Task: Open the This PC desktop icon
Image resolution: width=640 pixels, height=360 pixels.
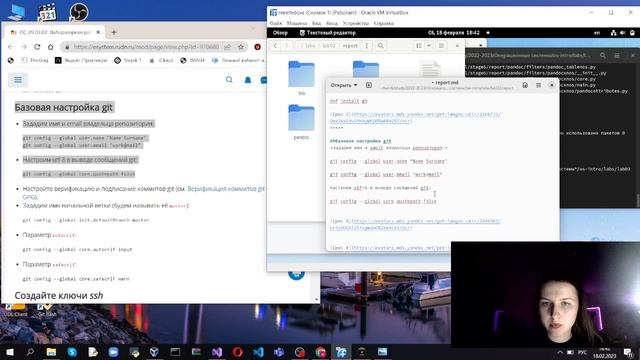Action: [16, 12]
